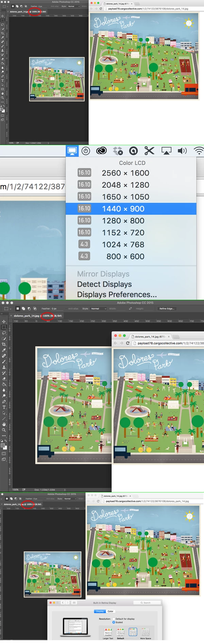Select Crop tool in Refine Edge Photoshop window
Viewport: 204px width, 644px height.
[x=4, y=344]
